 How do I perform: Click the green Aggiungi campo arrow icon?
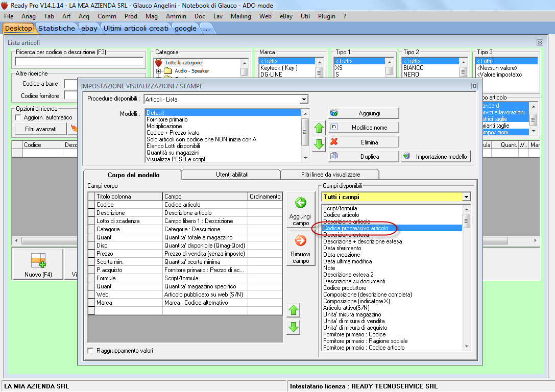301,203
